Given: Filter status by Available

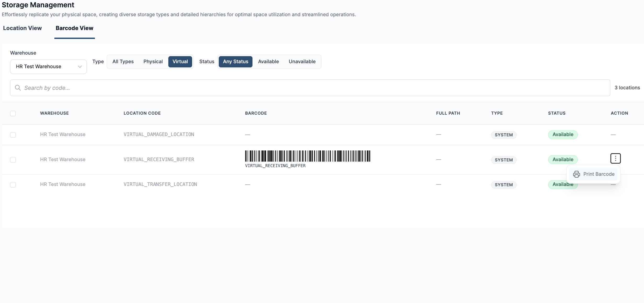Looking at the screenshot, I should coord(268,62).
